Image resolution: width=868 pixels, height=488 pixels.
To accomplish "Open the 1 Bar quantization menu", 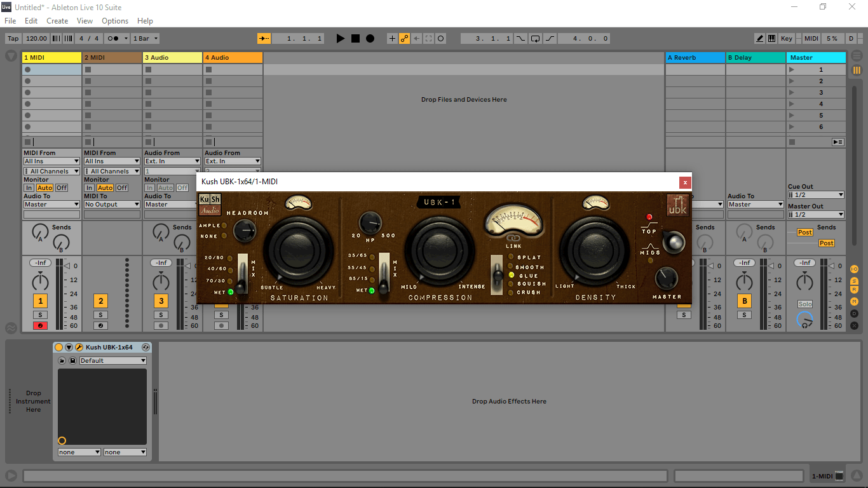I will tap(146, 39).
